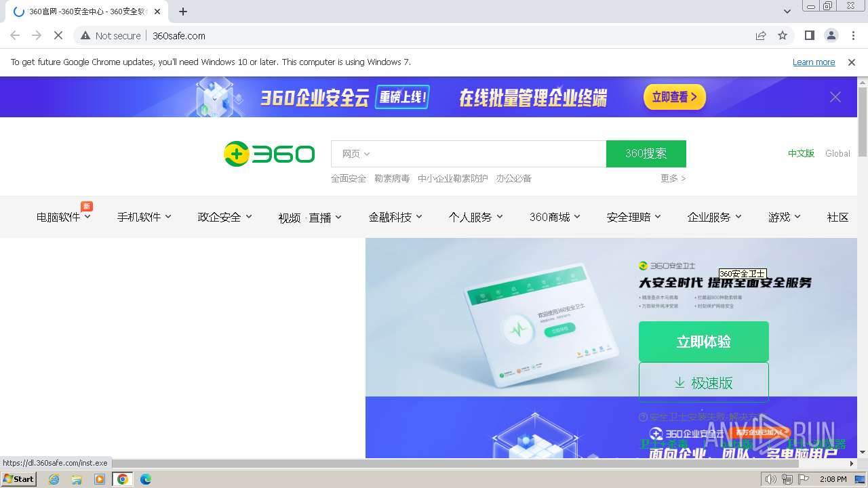
Task: Close the 360企业安全云 banner
Action: click(x=835, y=97)
